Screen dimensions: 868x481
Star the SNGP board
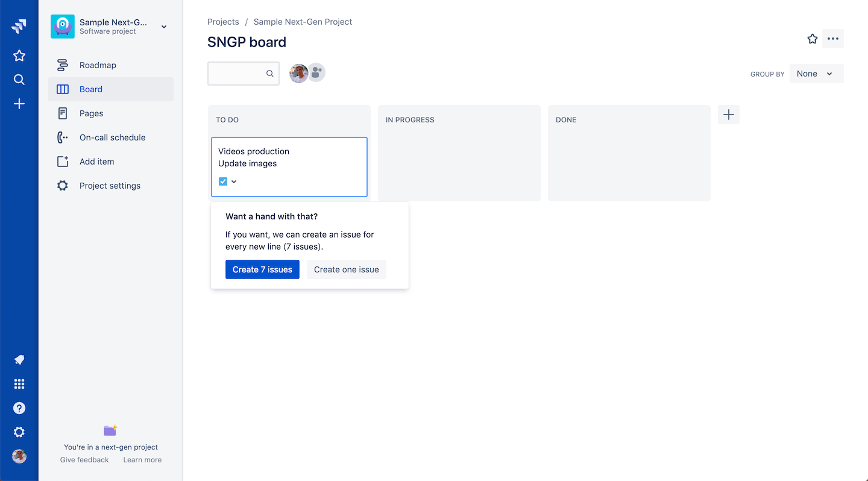[x=813, y=39]
